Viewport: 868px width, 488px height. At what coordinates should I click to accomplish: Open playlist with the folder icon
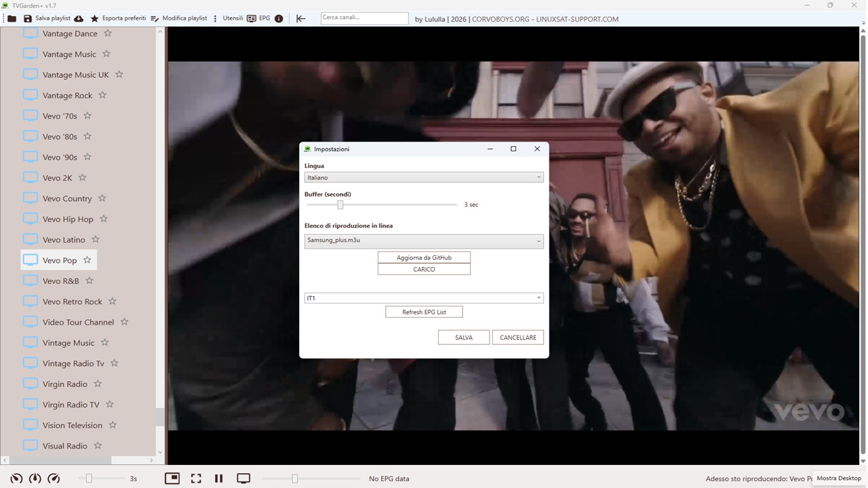pos(12,19)
